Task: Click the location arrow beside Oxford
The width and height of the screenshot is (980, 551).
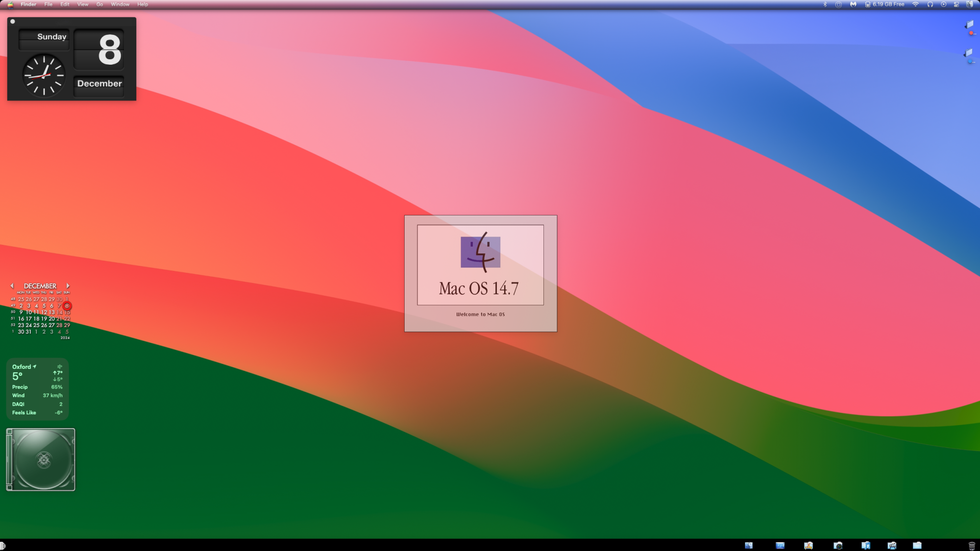Action: [x=35, y=366]
